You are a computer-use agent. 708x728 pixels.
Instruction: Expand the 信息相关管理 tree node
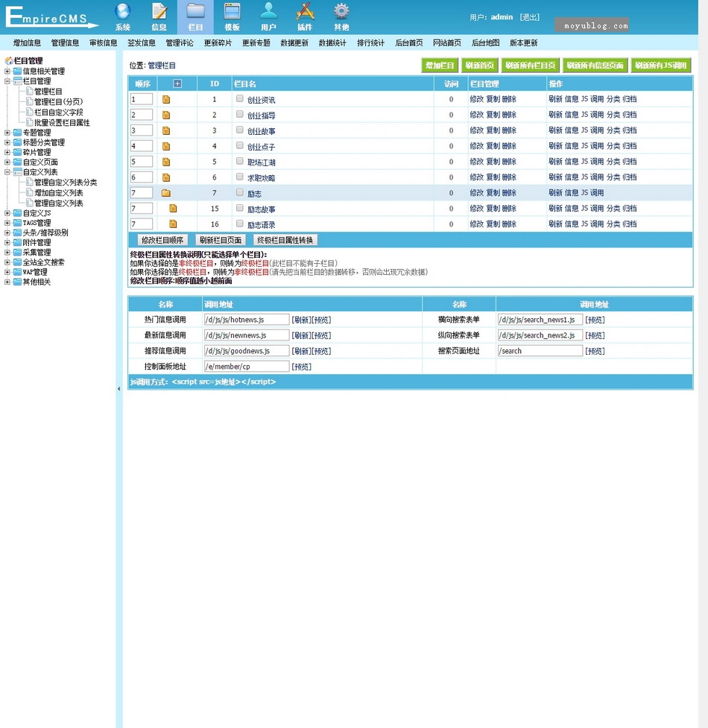[7, 72]
